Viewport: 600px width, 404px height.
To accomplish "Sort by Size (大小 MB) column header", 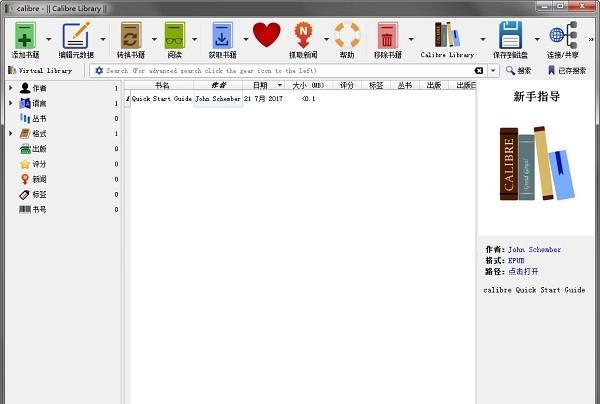I will coord(308,85).
